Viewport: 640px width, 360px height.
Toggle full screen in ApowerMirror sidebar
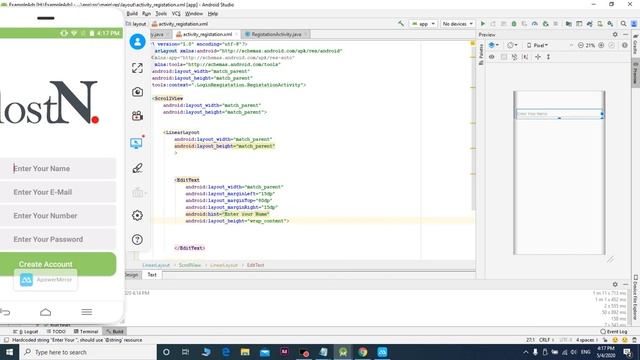(138, 68)
